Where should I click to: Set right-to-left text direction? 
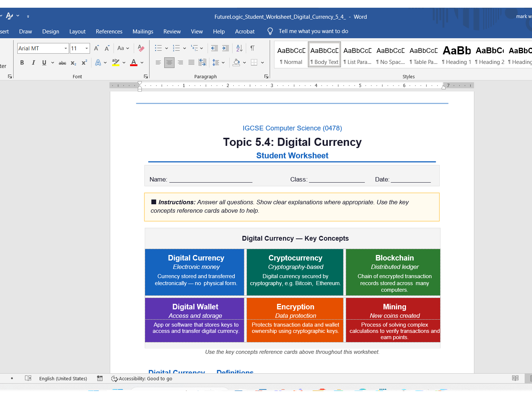click(x=202, y=63)
